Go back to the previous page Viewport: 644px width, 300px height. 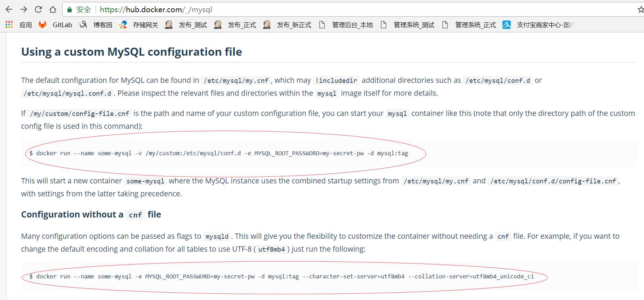(x=9, y=9)
